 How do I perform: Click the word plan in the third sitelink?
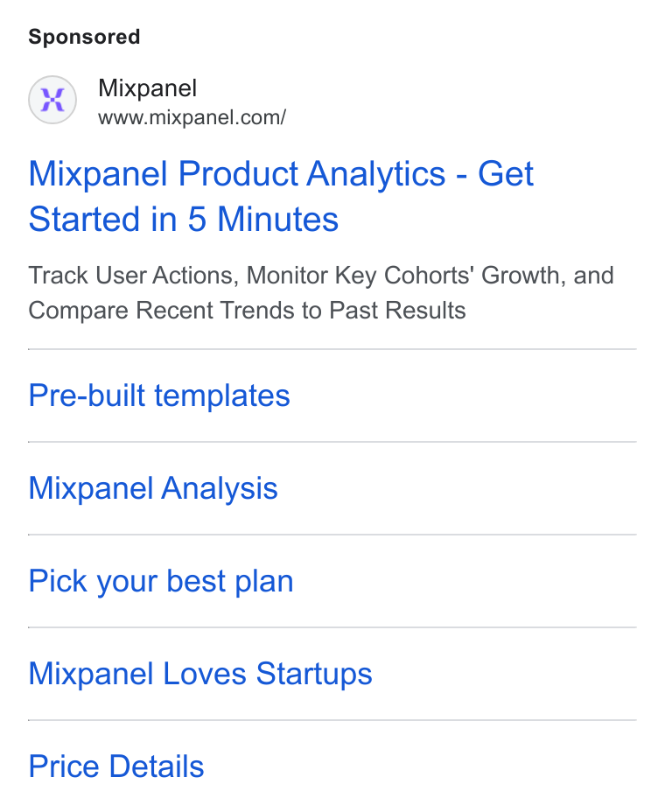(x=264, y=581)
